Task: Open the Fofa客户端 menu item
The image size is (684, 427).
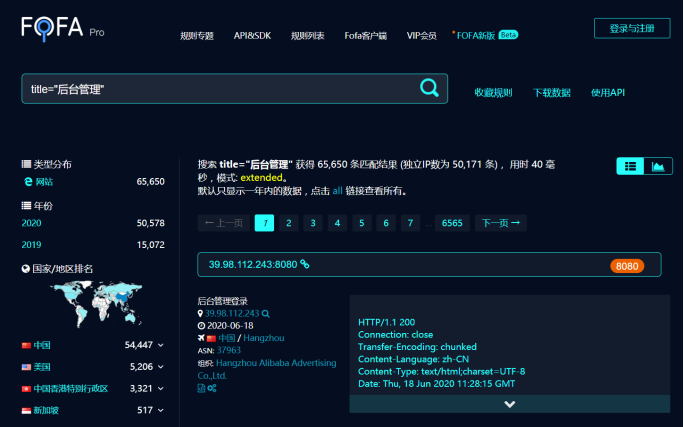Action: pyautogui.click(x=366, y=36)
